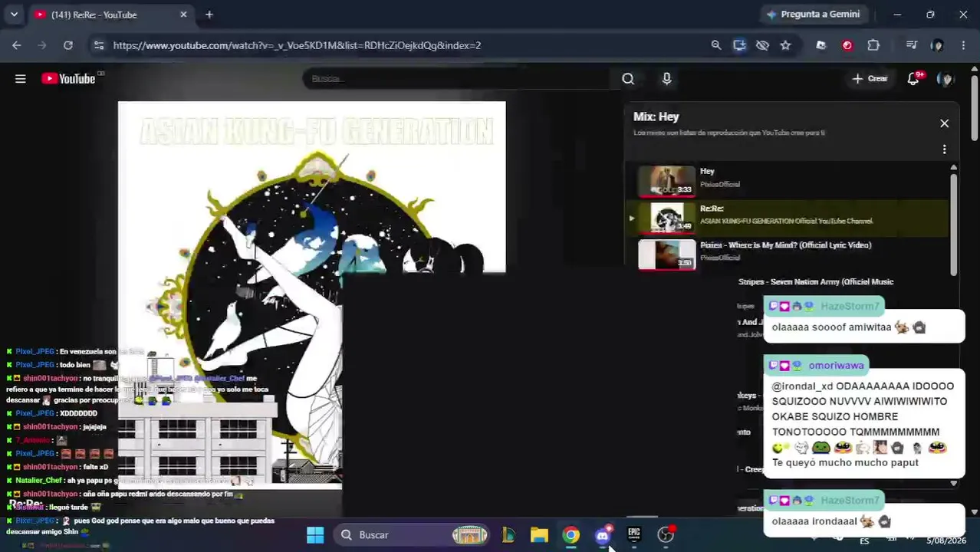Select the Re:Re: playlist entry

click(x=788, y=218)
